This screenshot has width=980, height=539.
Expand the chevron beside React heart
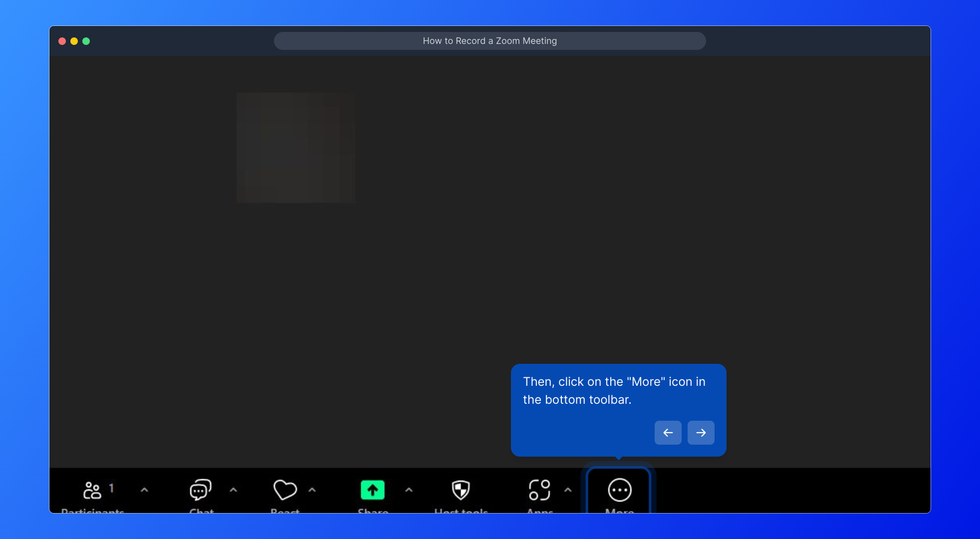312,490
